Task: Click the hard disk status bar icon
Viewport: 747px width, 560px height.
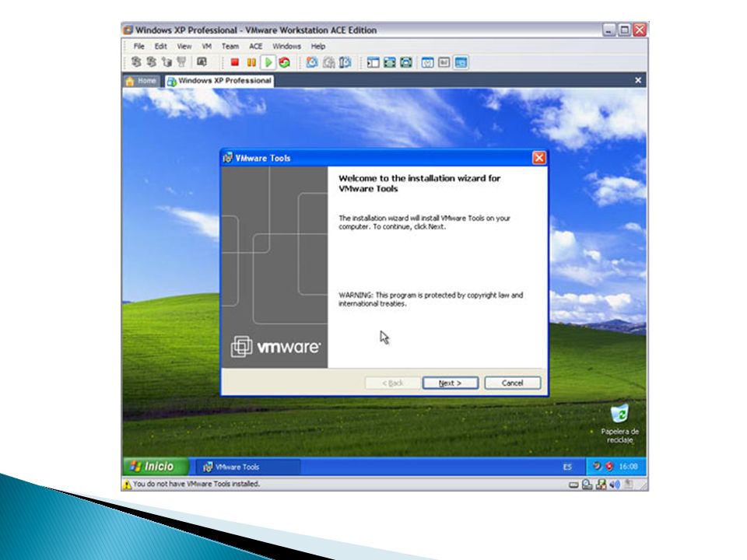Action: click(x=574, y=485)
